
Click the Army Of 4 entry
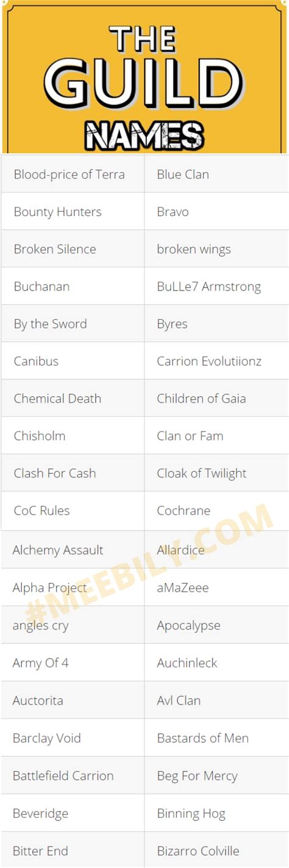tap(73, 662)
